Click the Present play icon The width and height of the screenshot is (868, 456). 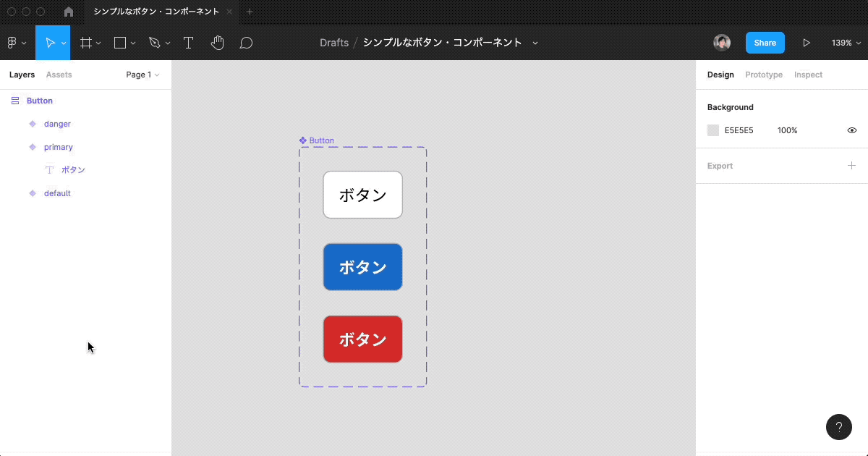[x=807, y=43]
